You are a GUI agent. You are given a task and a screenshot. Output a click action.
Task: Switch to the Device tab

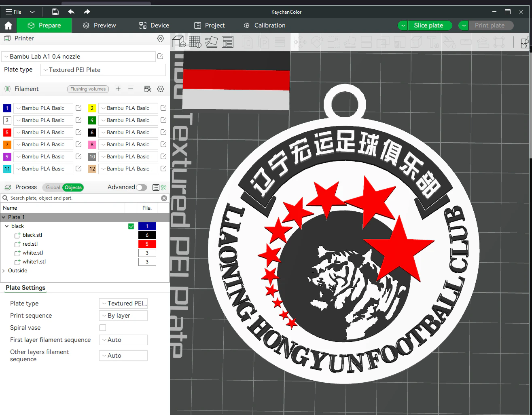[x=154, y=25]
